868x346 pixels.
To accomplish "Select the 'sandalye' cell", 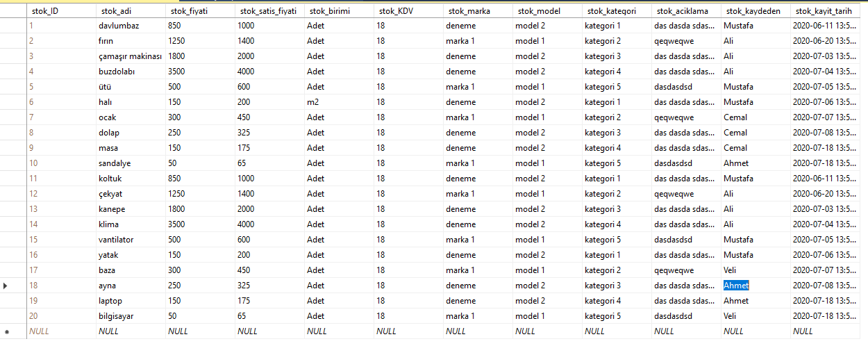I will coord(131,163).
